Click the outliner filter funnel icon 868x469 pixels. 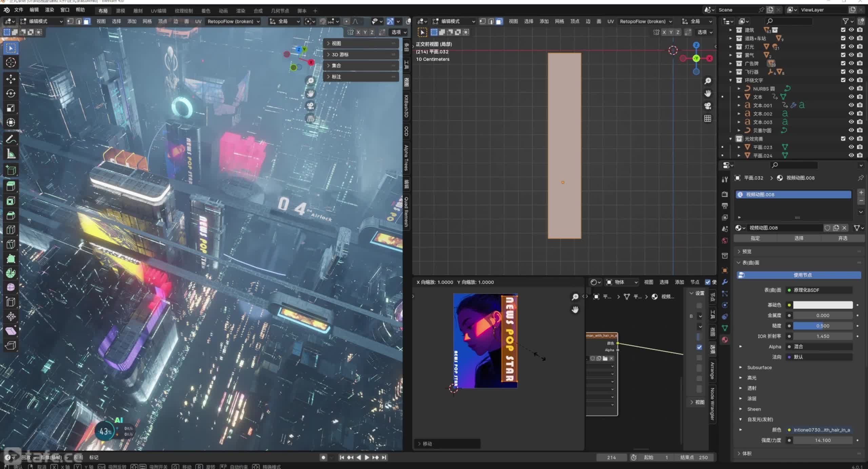[x=846, y=21]
